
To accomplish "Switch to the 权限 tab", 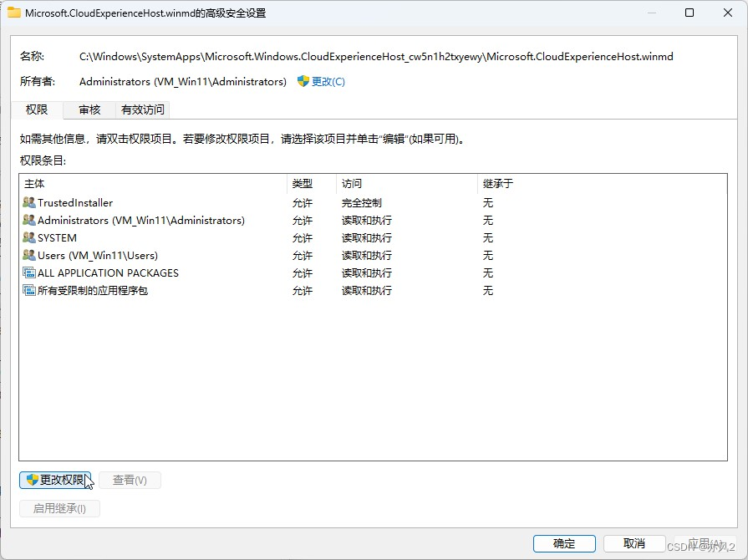I will click(x=37, y=109).
